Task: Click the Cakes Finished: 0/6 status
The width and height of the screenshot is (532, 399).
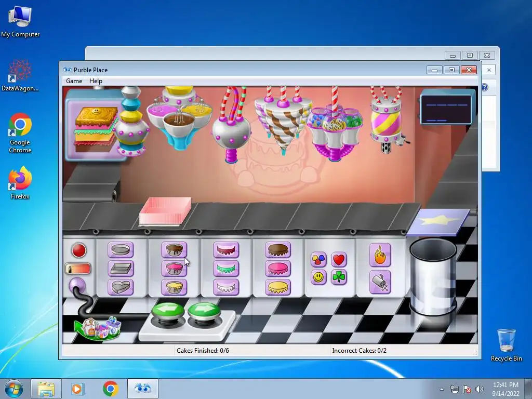Action: point(203,351)
